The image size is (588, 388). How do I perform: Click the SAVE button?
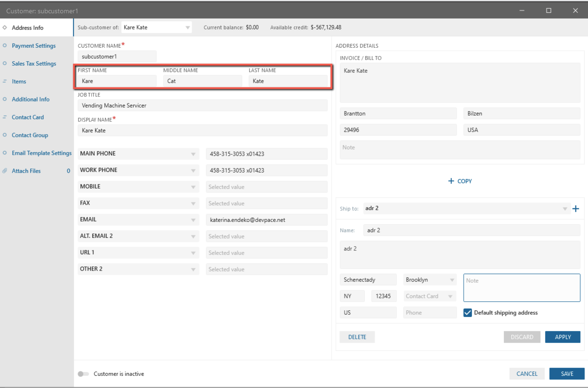pyautogui.click(x=567, y=374)
